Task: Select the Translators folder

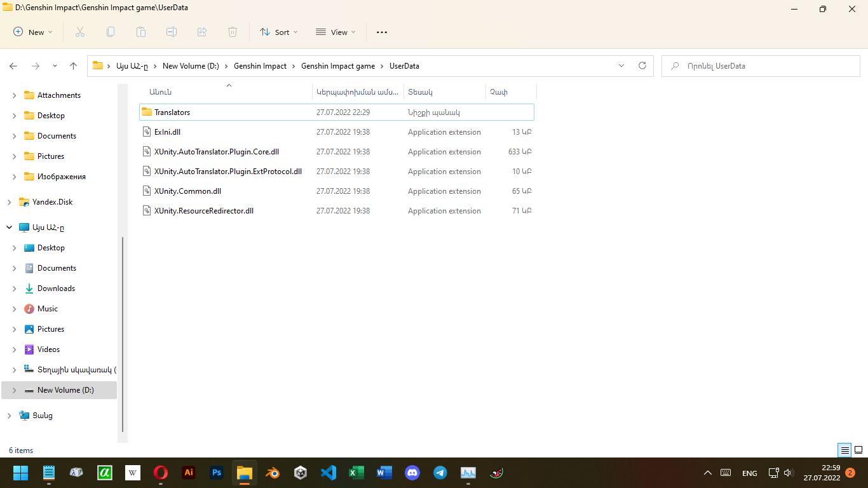Action: tap(337, 112)
